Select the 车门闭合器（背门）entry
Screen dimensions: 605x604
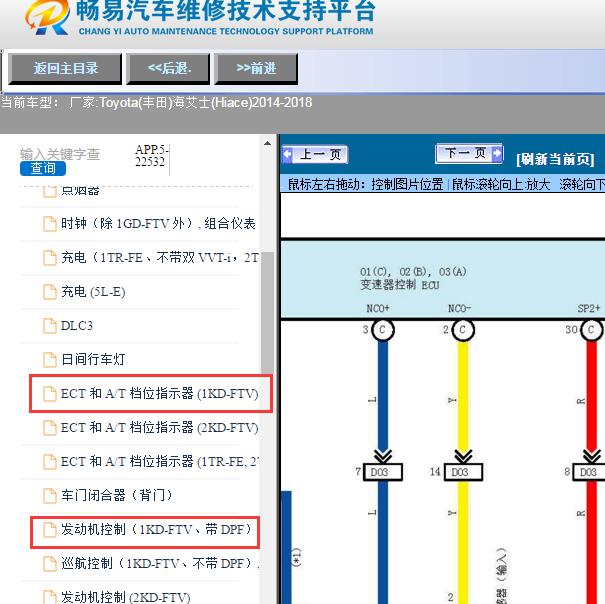coord(116,495)
